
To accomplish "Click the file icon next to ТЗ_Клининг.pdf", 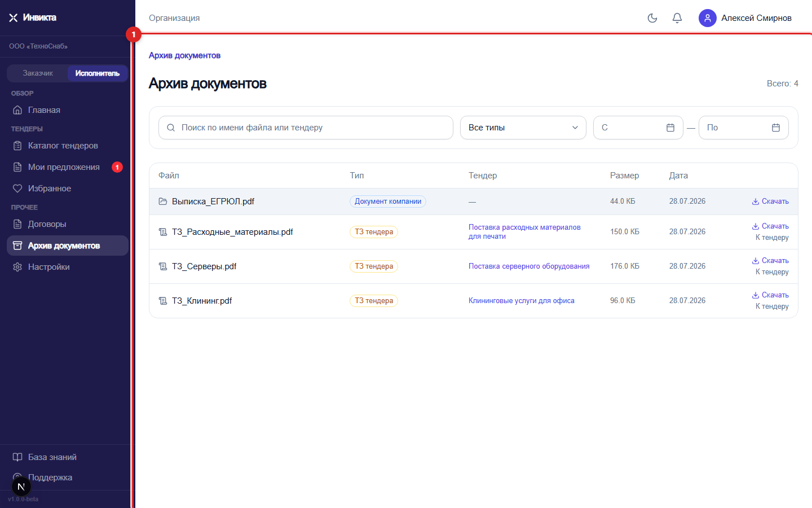I will pyautogui.click(x=163, y=301).
